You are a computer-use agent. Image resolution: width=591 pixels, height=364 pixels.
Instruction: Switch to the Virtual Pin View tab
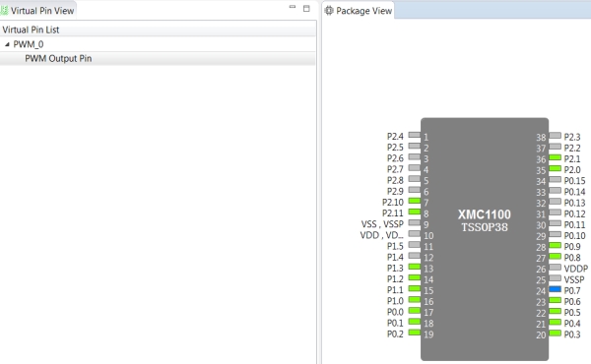[x=37, y=11]
